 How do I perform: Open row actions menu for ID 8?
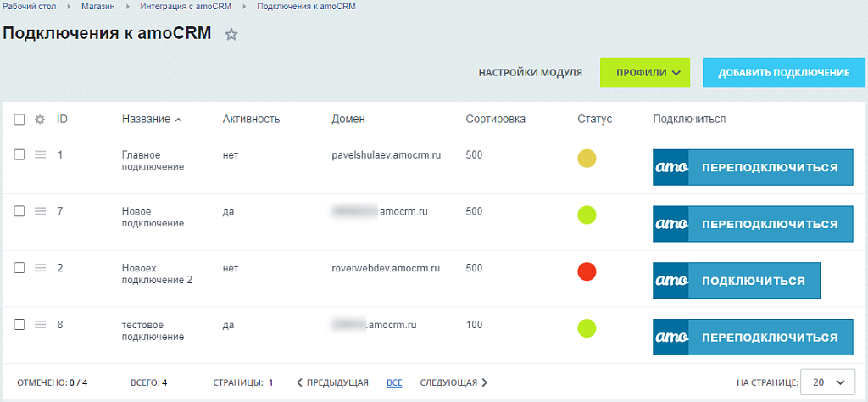click(x=40, y=324)
